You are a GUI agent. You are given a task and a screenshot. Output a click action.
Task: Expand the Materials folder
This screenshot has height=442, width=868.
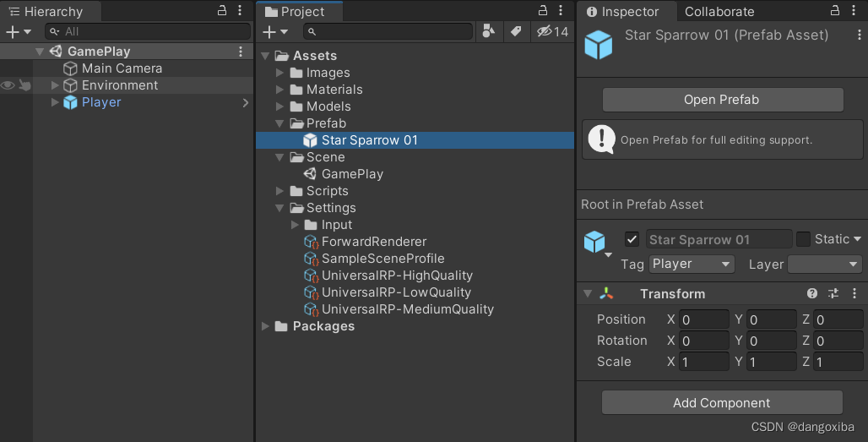pos(279,90)
